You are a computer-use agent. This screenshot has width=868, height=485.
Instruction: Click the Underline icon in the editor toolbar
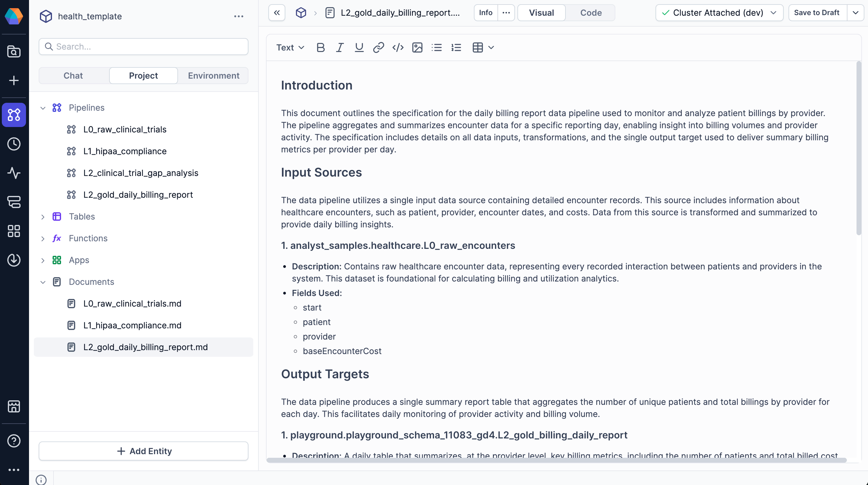[359, 47]
